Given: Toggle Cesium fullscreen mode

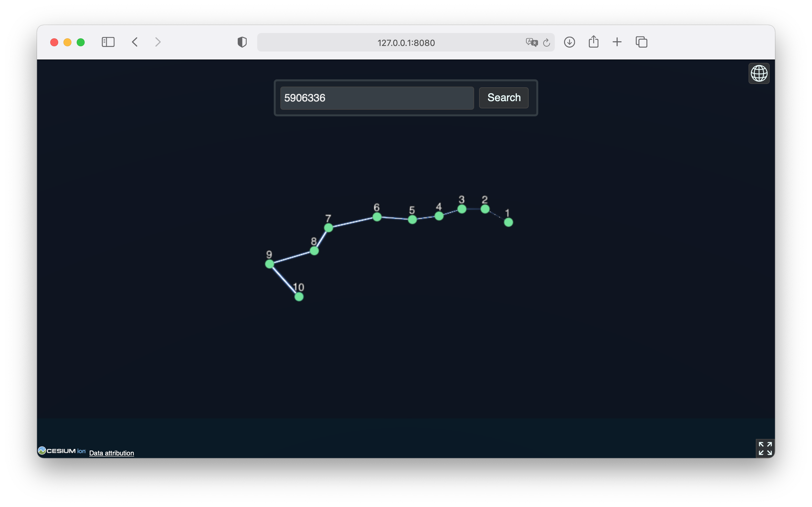Looking at the screenshot, I should [765, 448].
